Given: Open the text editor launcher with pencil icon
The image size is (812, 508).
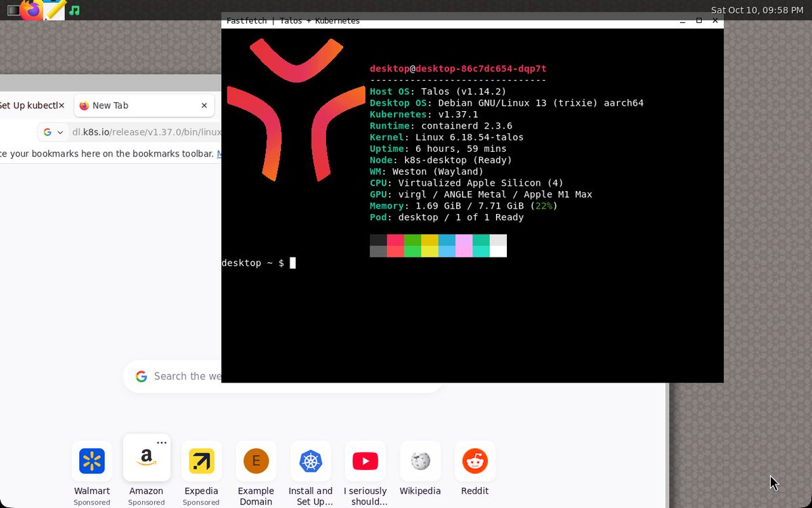Looking at the screenshot, I should (x=54, y=10).
